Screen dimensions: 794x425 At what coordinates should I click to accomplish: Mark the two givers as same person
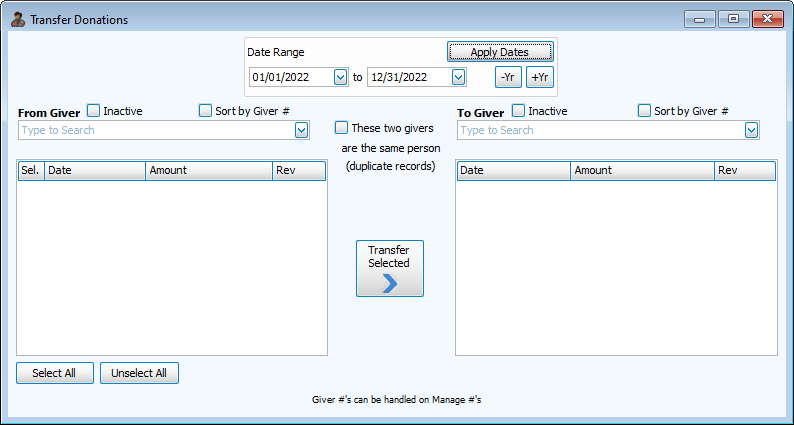click(342, 128)
